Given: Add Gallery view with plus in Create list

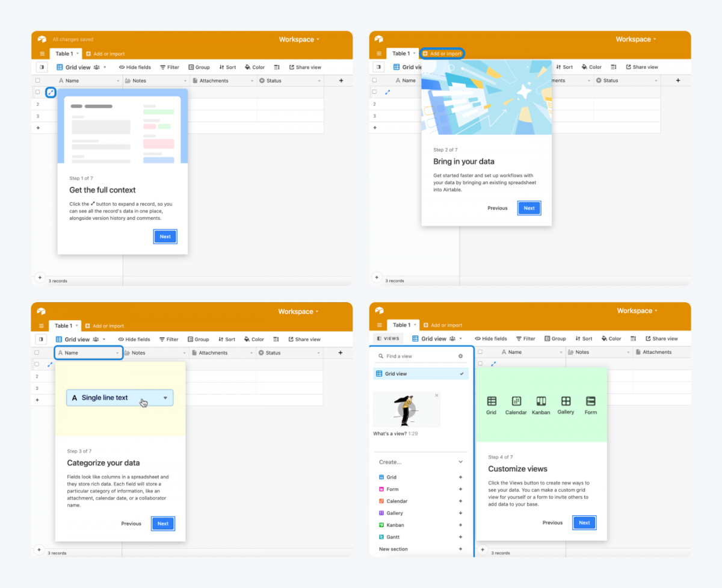Looking at the screenshot, I should point(461,513).
